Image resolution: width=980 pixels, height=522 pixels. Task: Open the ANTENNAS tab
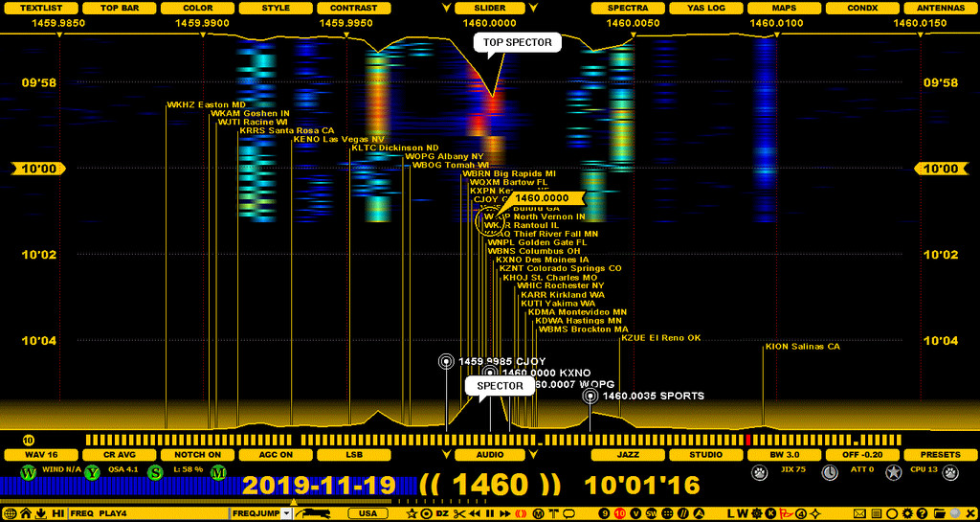(x=941, y=8)
